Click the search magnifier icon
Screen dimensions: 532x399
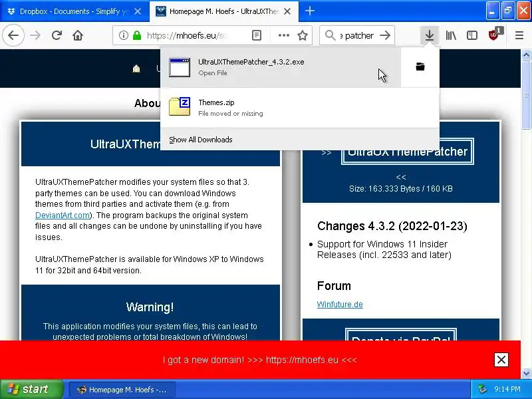coord(330,35)
